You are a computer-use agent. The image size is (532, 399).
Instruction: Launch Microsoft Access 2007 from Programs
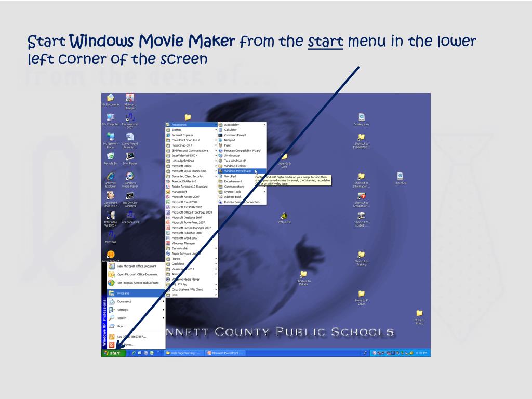[x=191, y=197]
